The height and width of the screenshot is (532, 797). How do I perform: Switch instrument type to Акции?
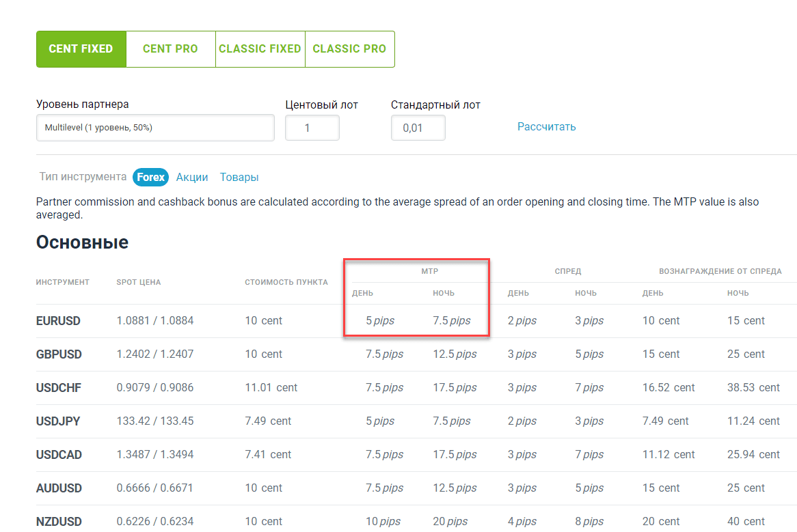[x=192, y=177]
